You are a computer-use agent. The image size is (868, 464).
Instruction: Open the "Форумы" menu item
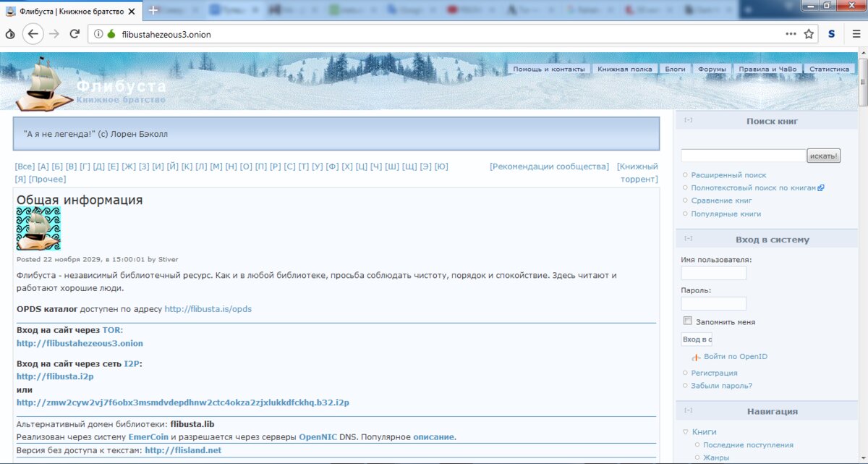pyautogui.click(x=712, y=69)
